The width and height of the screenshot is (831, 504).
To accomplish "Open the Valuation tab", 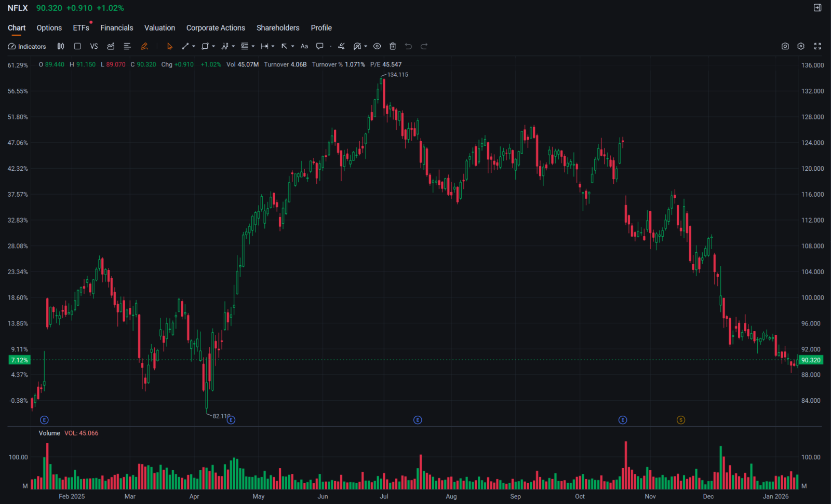I will coord(160,28).
